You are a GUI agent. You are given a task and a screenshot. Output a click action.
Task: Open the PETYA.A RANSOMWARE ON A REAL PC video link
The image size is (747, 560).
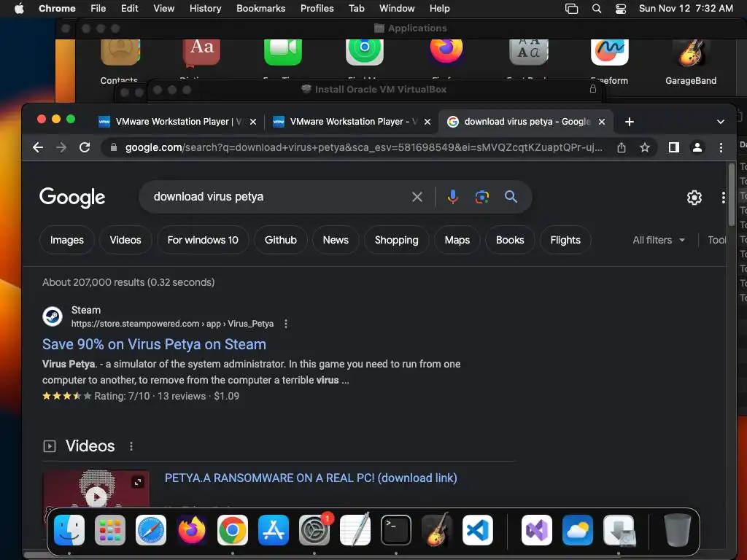(x=311, y=478)
